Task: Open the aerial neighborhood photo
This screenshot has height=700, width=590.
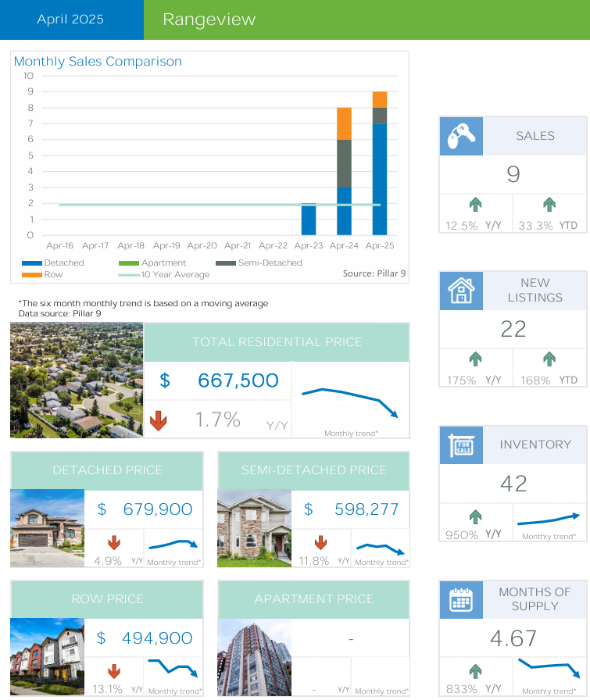Action: pyautogui.click(x=77, y=380)
